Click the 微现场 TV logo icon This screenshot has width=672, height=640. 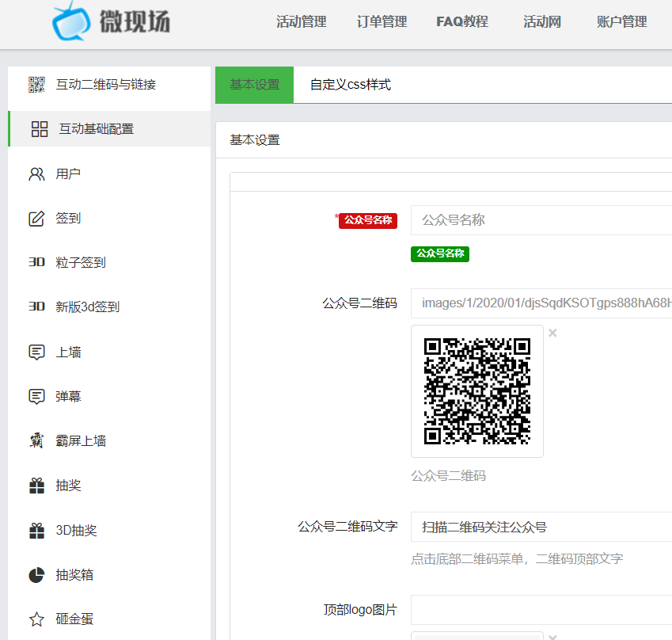[x=71, y=21]
